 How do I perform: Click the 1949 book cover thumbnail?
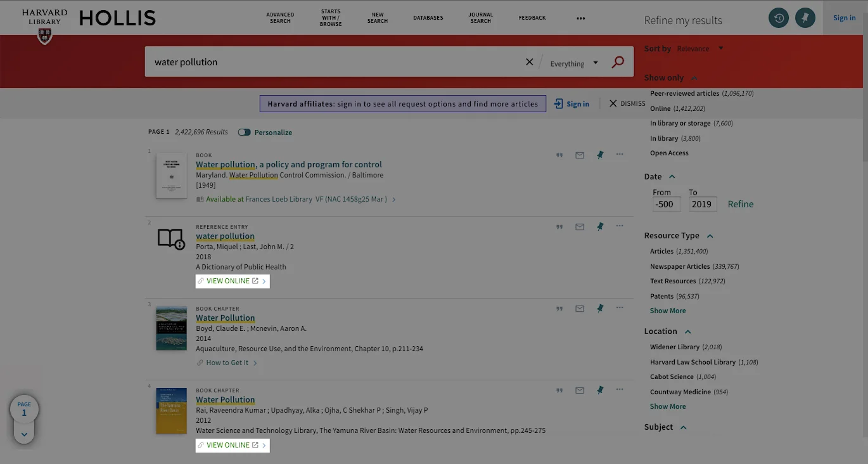(172, 176)
